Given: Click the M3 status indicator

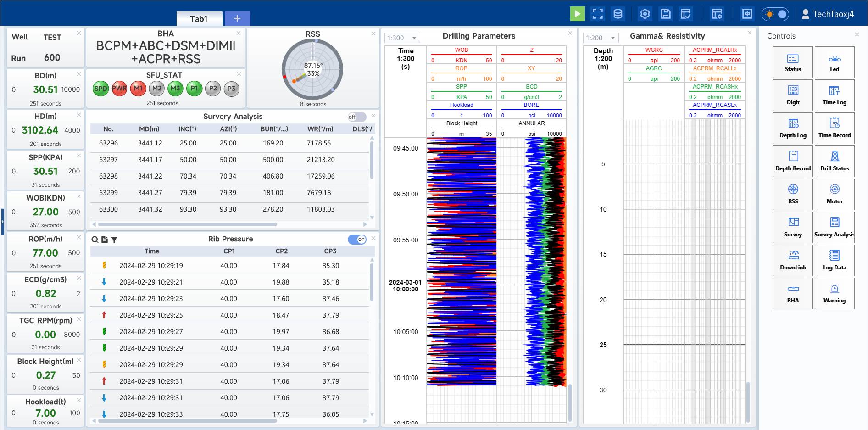Looking at the screenshot, I should tap(175, 89).
